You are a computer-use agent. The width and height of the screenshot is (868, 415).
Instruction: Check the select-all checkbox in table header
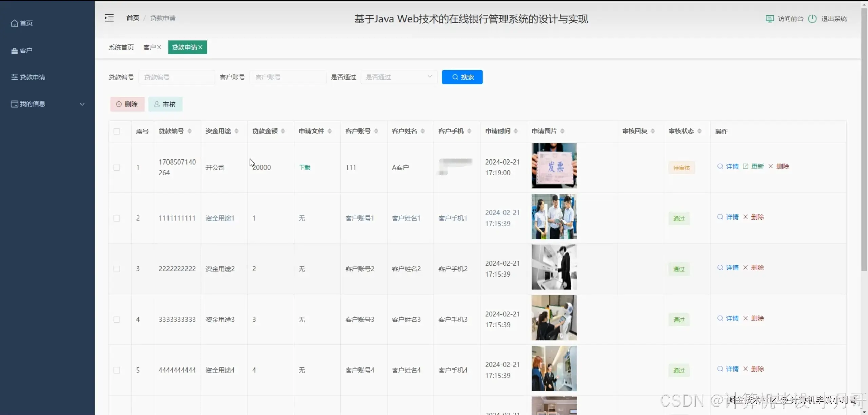116,131
